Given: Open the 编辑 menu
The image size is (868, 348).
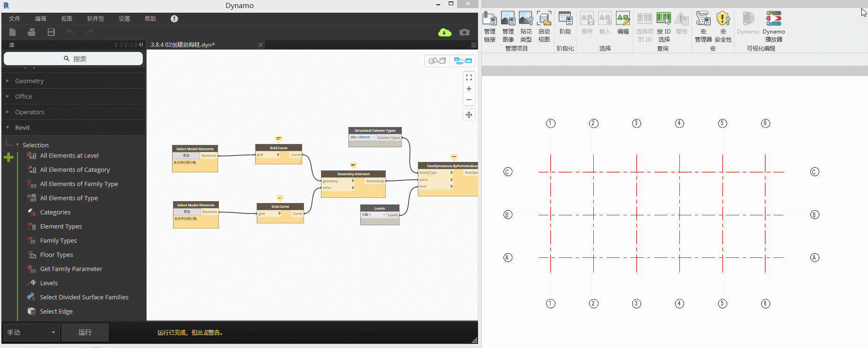Looking at the screenshot, I should [41, 19].
